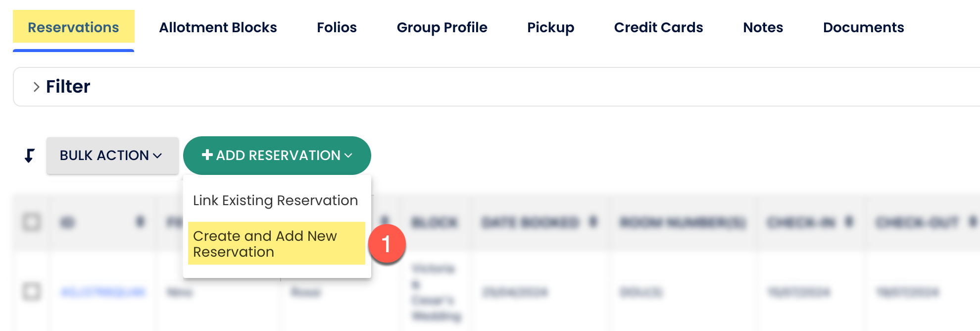Click the plus icon on Add Reservation
Image resolution: width=980 pixels, height=331 pixels.
coord(207,155)
